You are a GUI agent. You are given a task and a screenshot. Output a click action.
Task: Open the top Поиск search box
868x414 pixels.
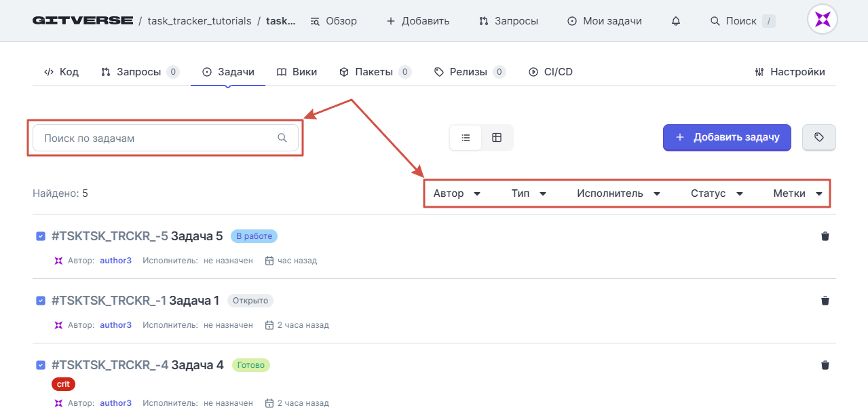pos(742,21)
